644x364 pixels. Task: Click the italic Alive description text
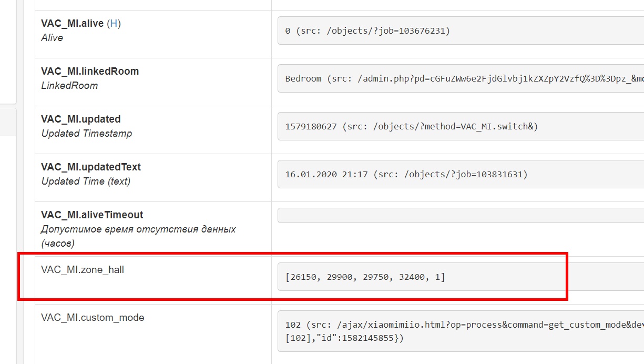(x=52, y=38)
